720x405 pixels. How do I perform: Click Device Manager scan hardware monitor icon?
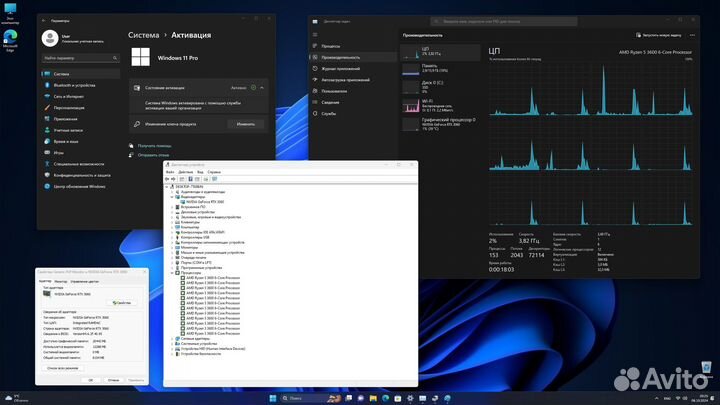(x=214, y=179)
